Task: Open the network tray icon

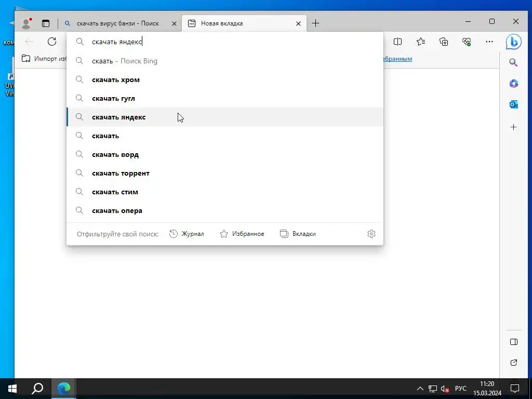Action: click(x=433, y=389)
